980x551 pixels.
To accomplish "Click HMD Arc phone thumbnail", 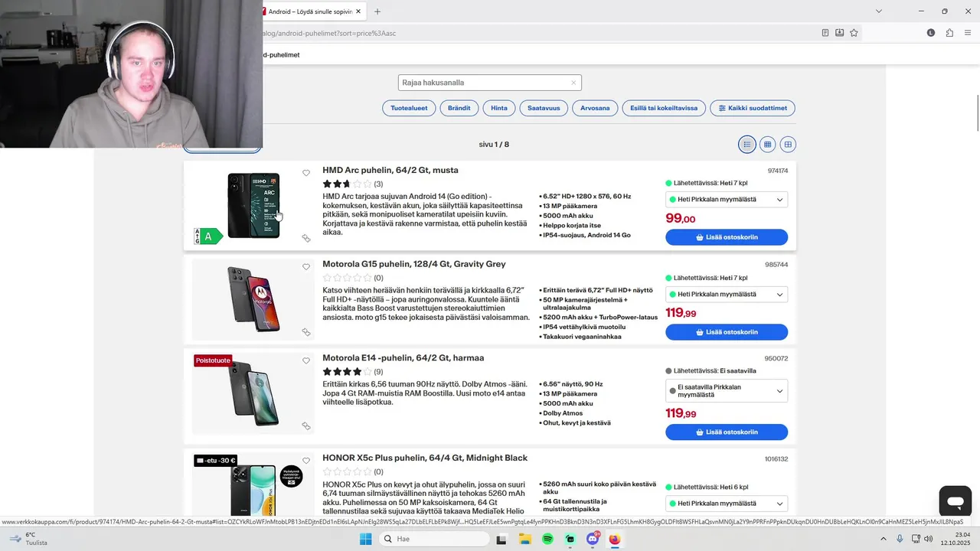I will (253, 205).
